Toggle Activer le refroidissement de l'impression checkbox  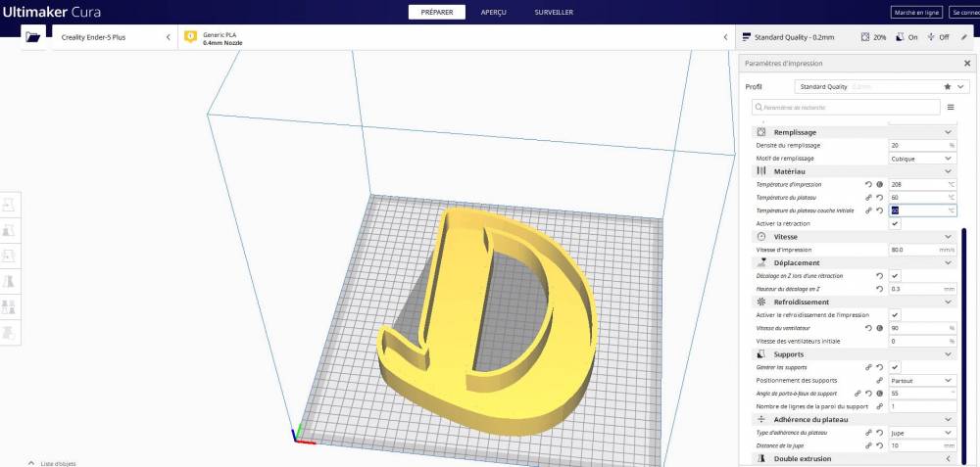(x=895, y=314)
